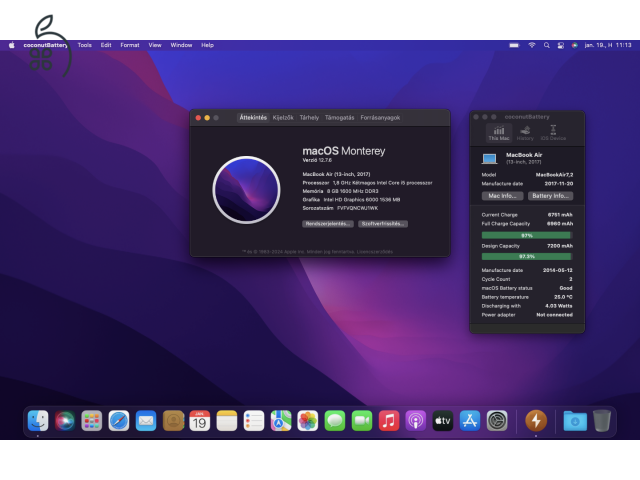
Task: Open Finder from the Dock
Action: 38,421
